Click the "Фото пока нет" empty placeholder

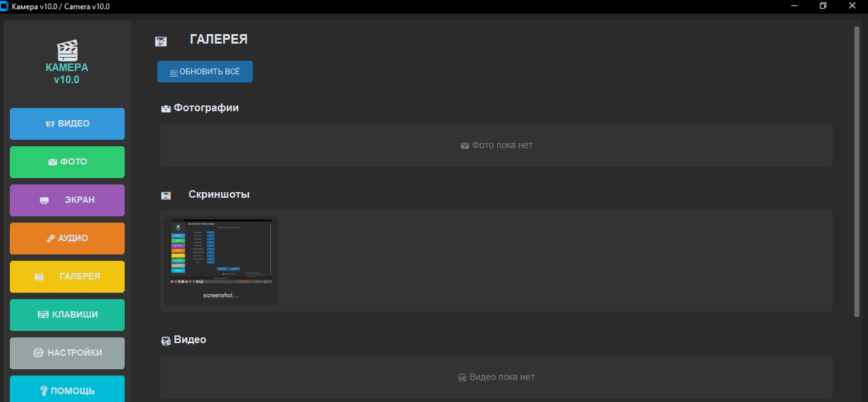point(496,145)
